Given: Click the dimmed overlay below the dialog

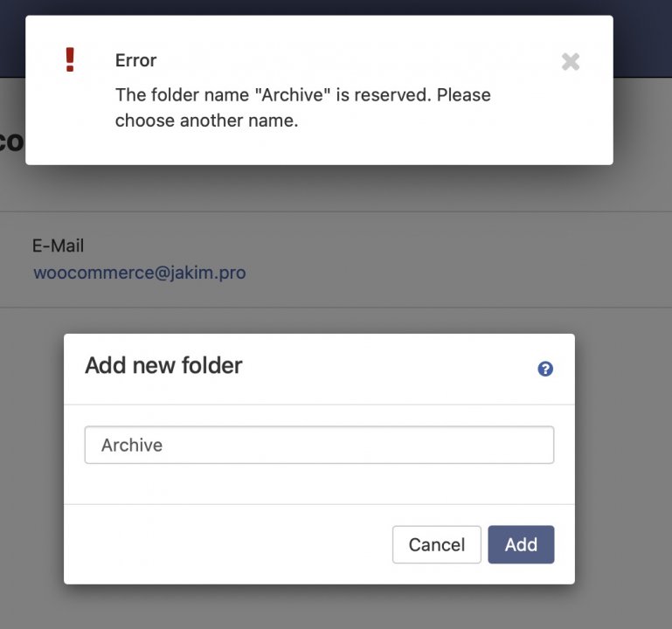Looking at the screenshot, I should (x=319, y=606).
